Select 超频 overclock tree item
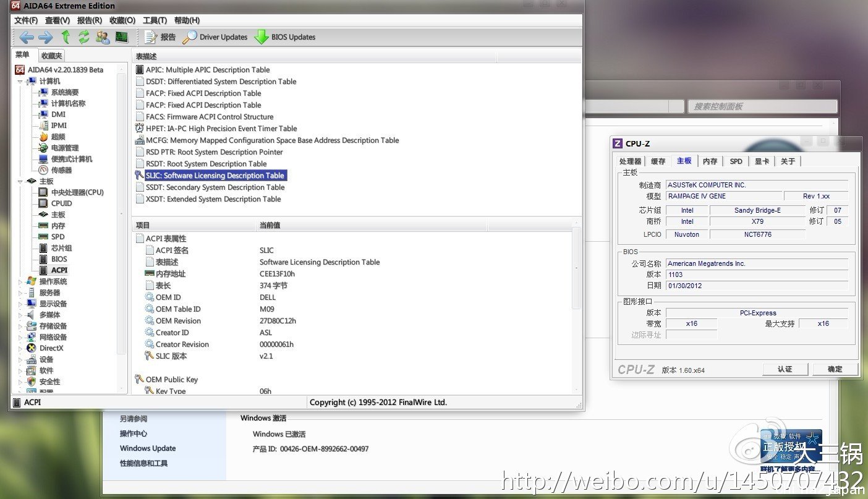868x499 pixels. pos(57,137)
